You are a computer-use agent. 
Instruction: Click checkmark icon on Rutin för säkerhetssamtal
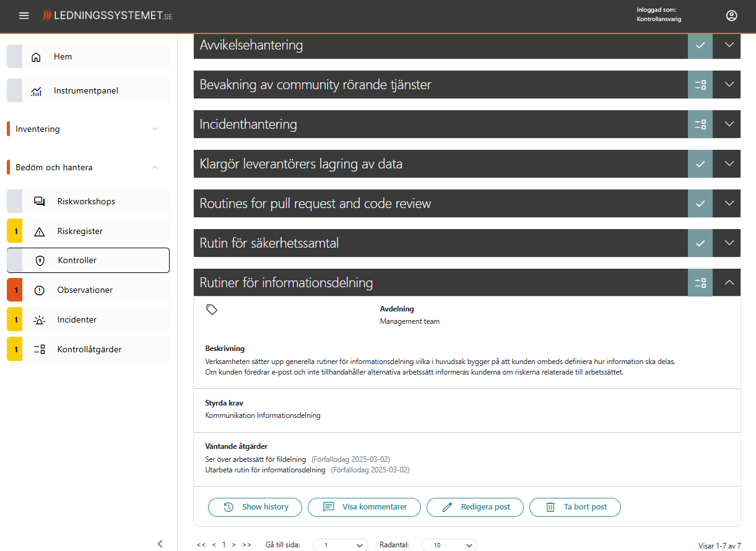700,243
